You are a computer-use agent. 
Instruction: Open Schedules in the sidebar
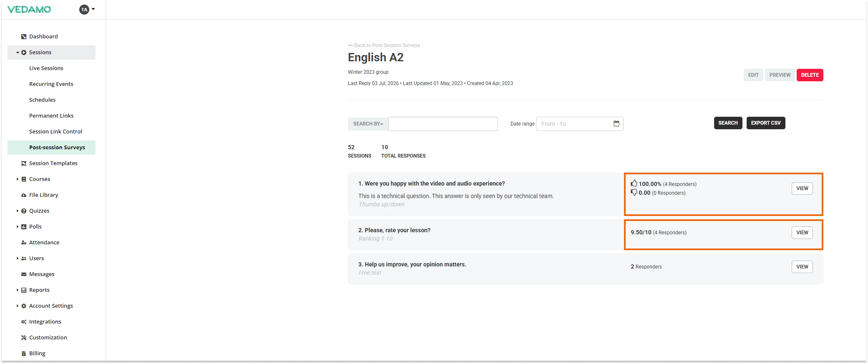pos(42,100)
